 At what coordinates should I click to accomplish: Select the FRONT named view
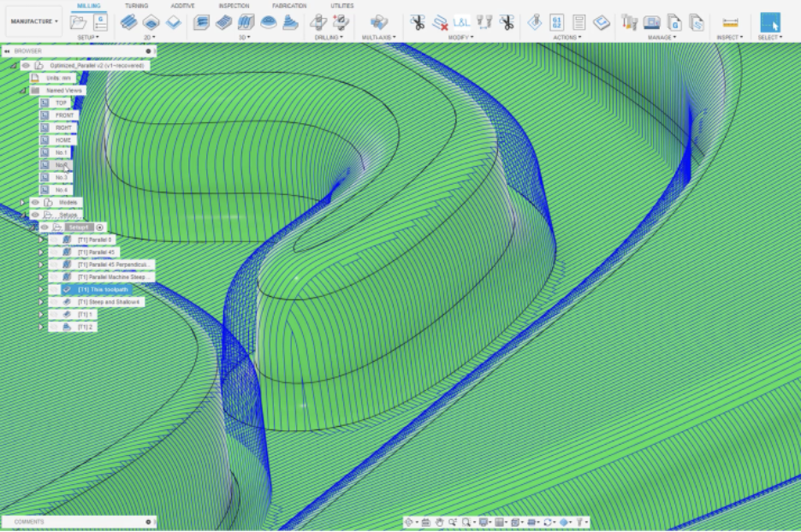(64, 115)
